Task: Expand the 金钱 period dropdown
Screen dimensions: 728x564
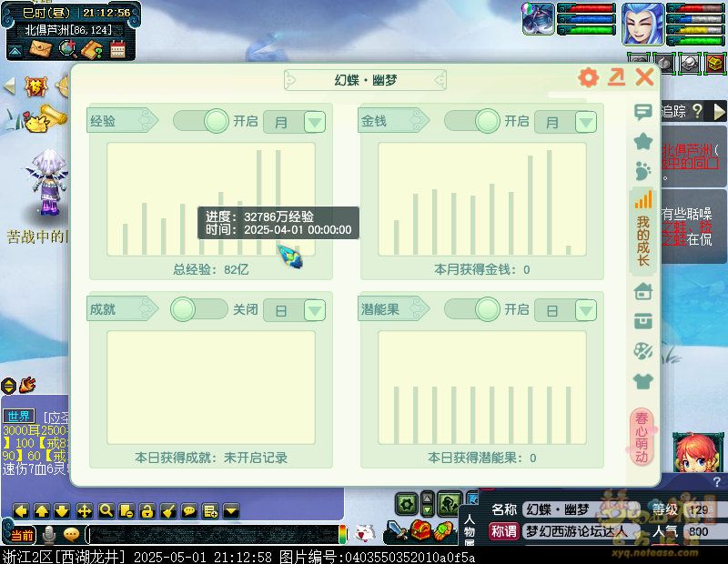Action: [586, 122]
